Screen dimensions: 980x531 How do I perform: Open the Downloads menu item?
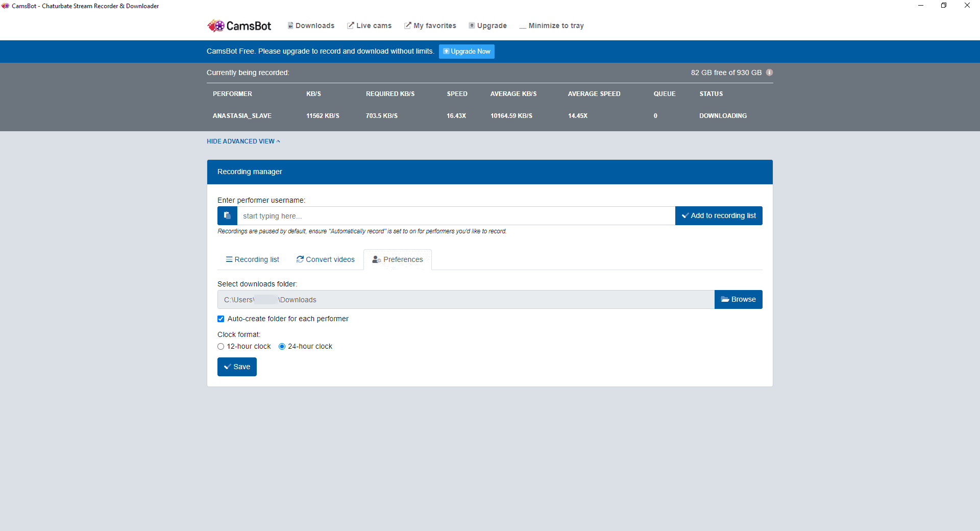click(x=311, y=26)
